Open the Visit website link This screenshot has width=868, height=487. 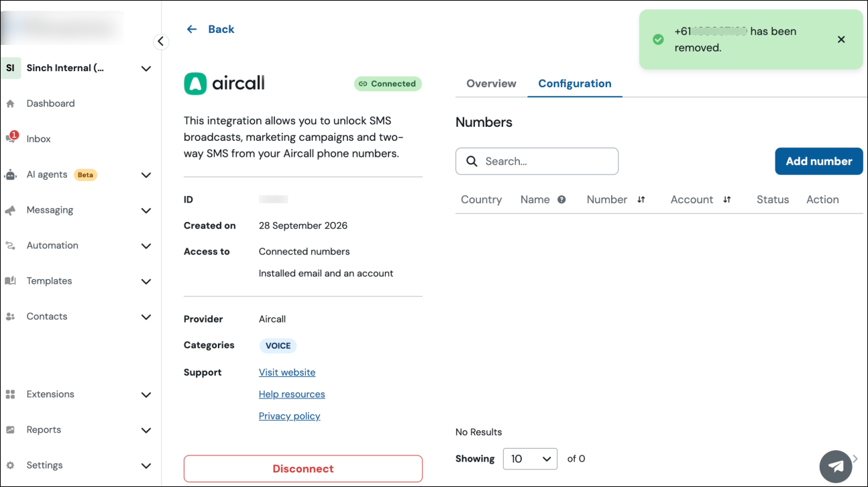[x=287, y=372]
